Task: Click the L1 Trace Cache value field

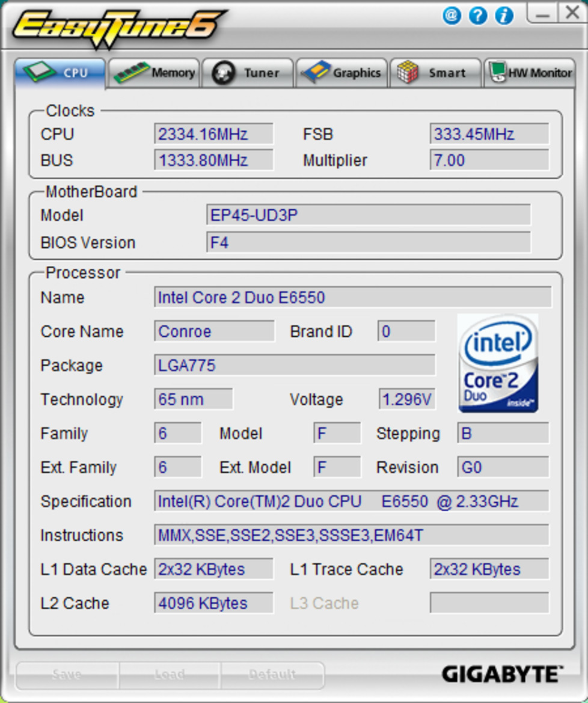Action: [489, 569]
